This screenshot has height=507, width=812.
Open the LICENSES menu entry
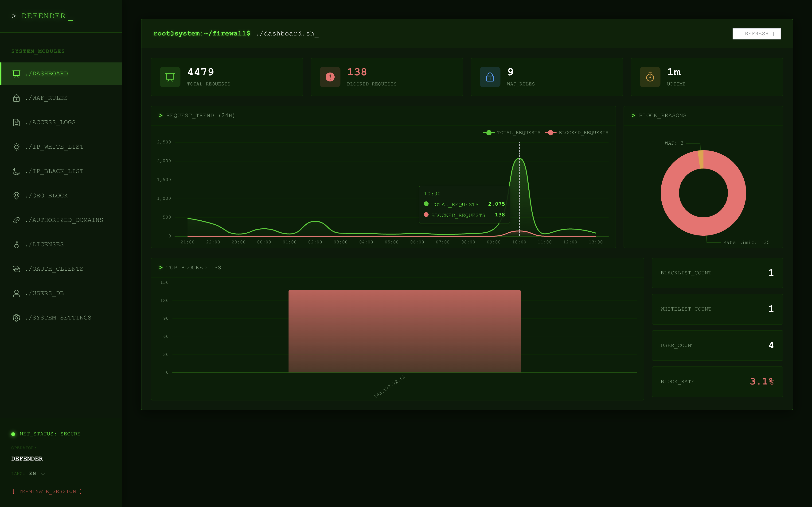click(45, 244)
